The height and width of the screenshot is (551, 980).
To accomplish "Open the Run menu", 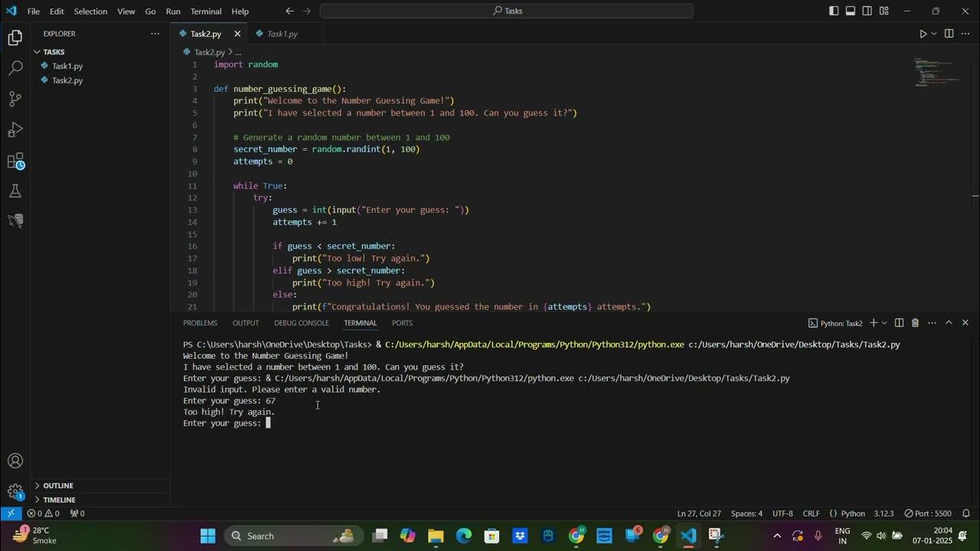I will click(x=173, y=11).
